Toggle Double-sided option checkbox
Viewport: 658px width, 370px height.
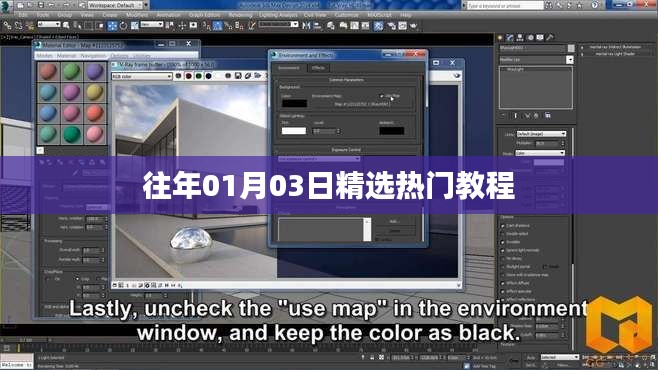[503, 234]
